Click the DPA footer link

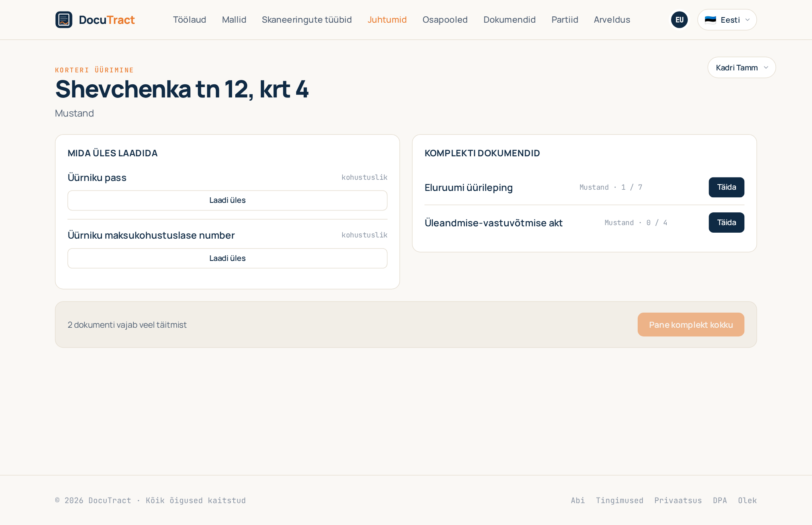coord(720,500)
